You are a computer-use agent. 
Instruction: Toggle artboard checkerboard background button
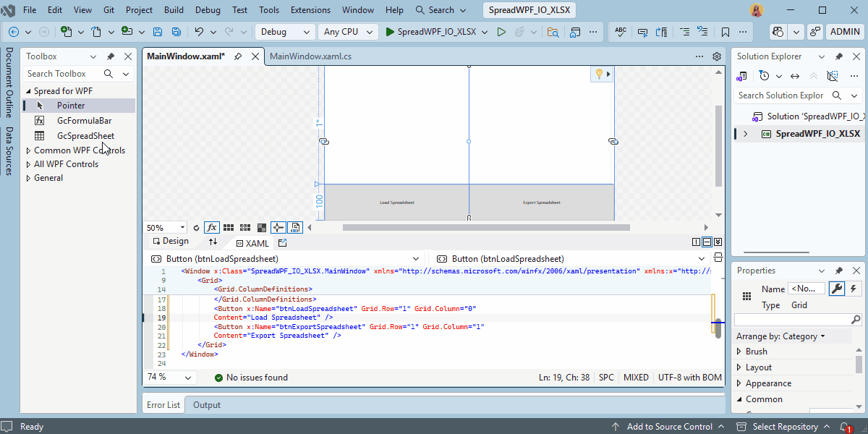(x=262, y=227)
